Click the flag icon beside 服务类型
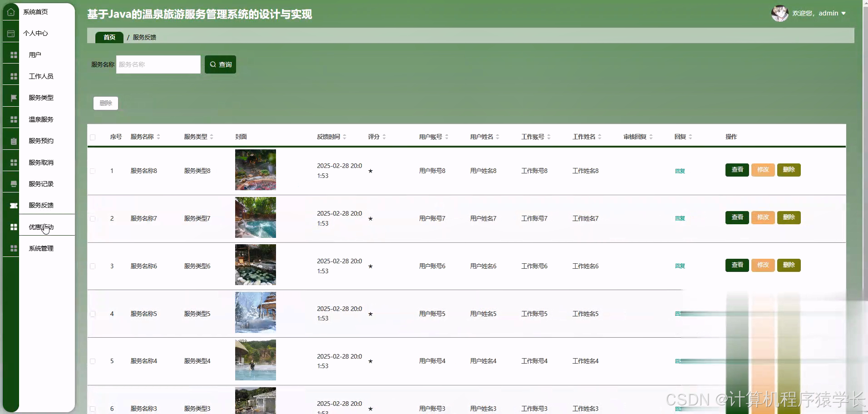Viewport: 868px width, 414px height. click(x=14, y=98)
